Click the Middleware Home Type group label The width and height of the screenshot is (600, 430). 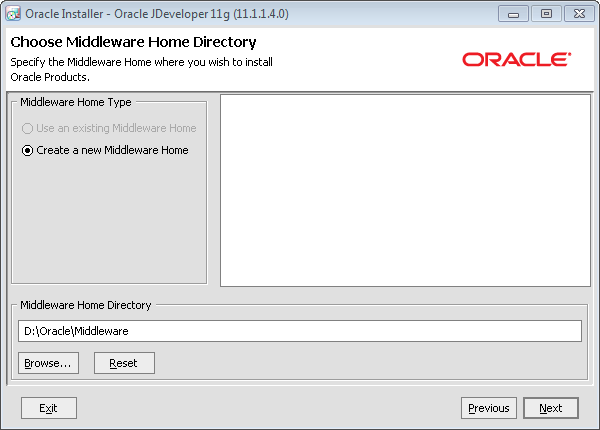point(76,102)
